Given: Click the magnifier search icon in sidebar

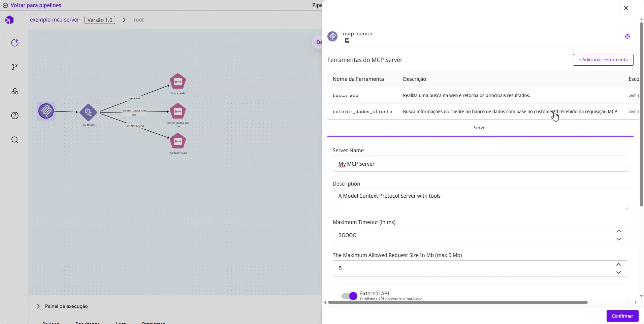Looking at the screenshot, I should point(15,140).
